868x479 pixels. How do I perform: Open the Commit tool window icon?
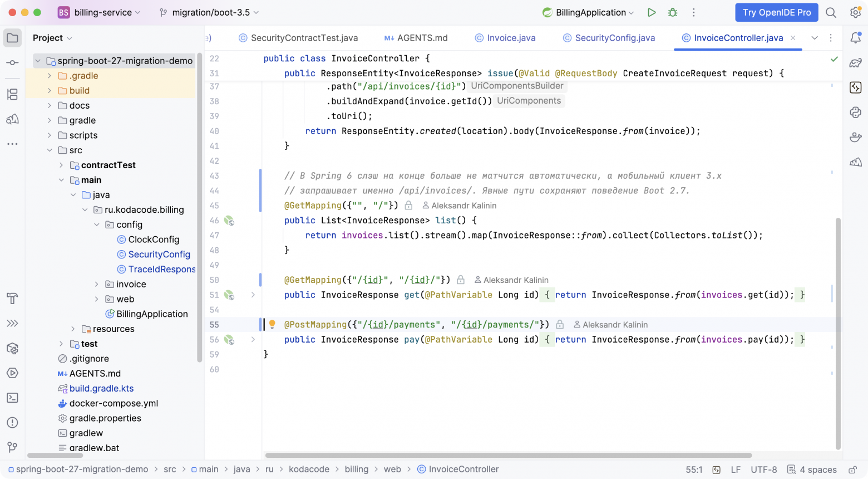pyautogui.click(x=12, y=62)
